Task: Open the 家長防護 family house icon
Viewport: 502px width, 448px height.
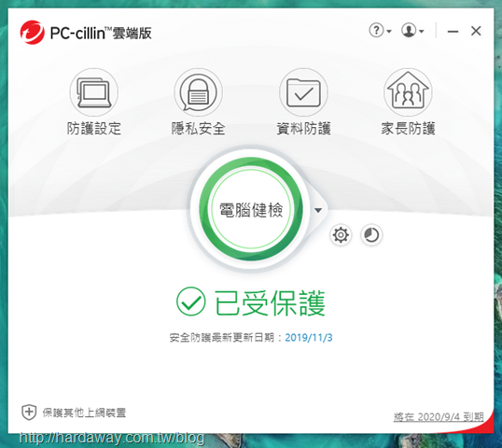Action: [408, 92]
